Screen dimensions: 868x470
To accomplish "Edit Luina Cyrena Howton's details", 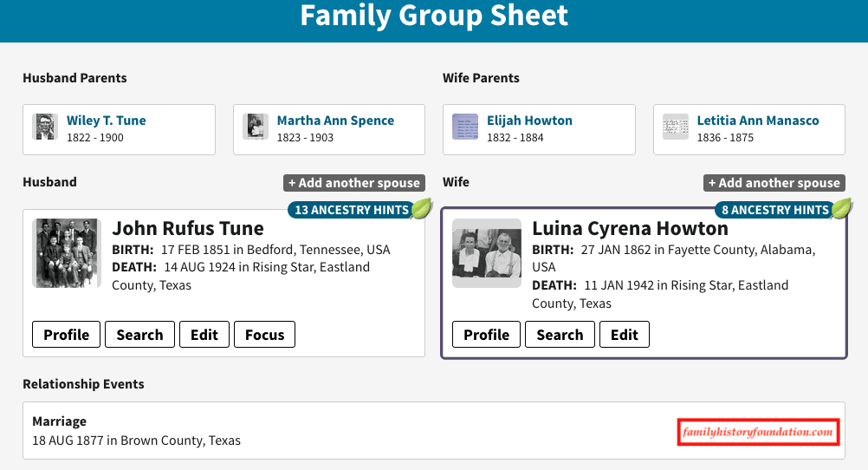I will pyautogui.click(x=624, y=335).
